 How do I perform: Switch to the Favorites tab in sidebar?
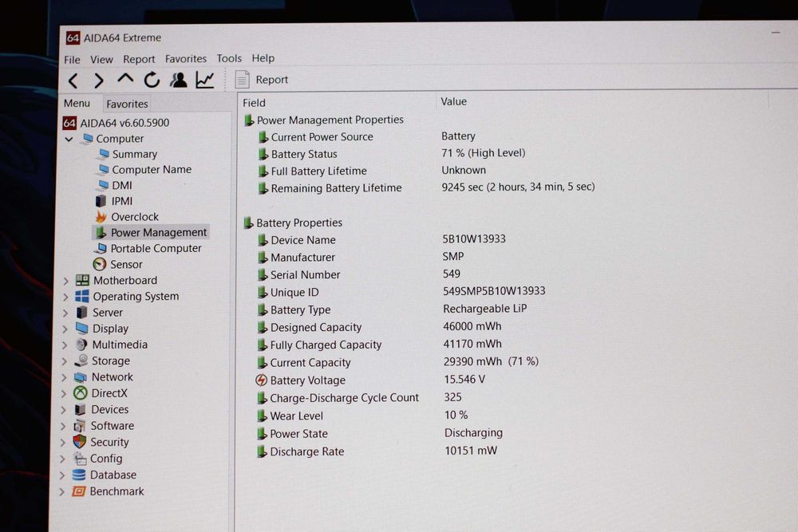127,104
